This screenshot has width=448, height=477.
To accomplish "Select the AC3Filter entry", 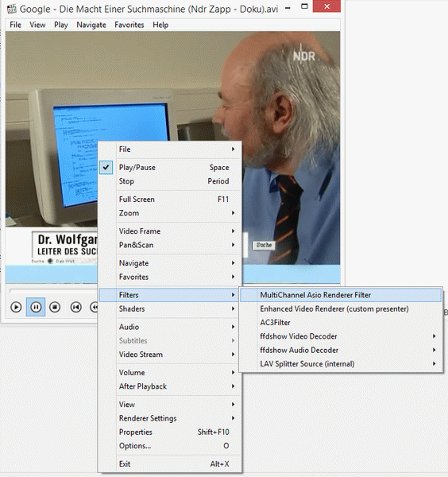I will (341, 323).
